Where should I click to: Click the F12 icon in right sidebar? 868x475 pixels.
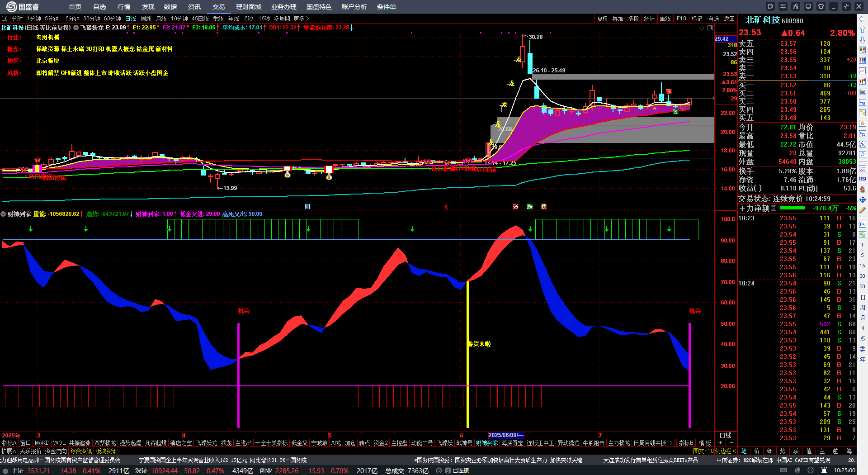[863, 134]
